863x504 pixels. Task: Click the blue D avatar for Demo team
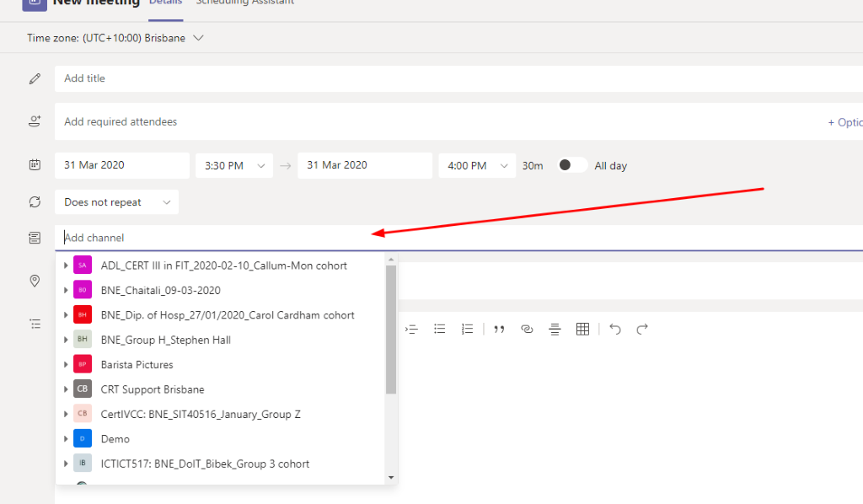[x=83, y=438]
